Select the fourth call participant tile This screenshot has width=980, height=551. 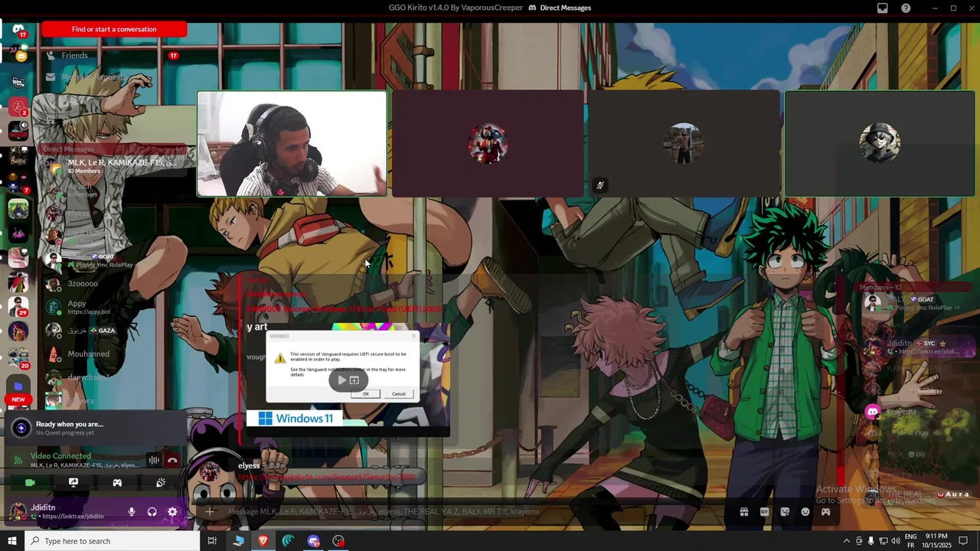click(880, 144)
